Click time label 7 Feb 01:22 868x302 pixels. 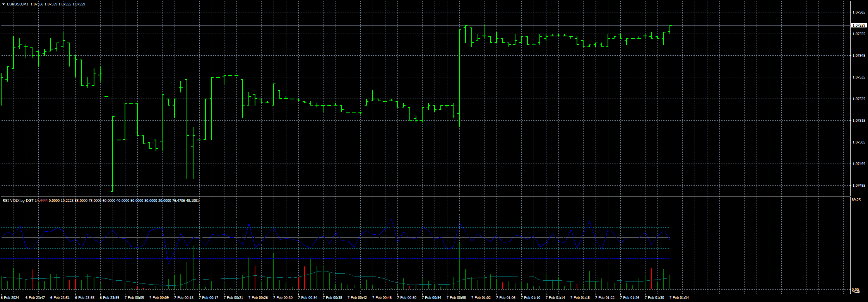[605, 298]
